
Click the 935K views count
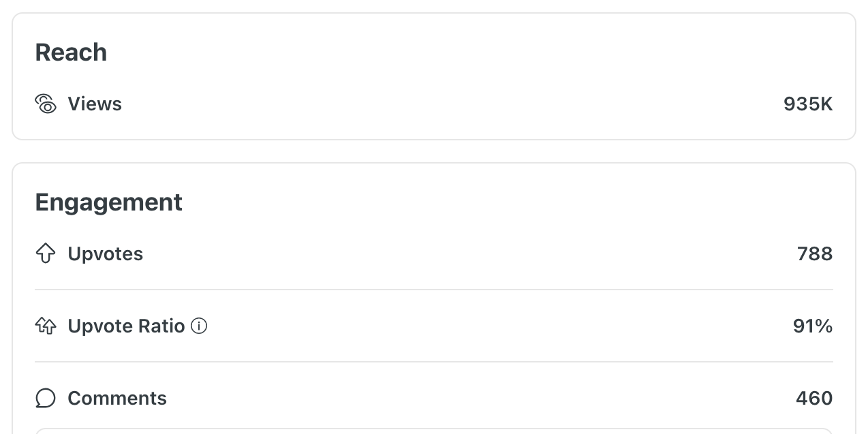pyautogui.click(x=807, y=104)
